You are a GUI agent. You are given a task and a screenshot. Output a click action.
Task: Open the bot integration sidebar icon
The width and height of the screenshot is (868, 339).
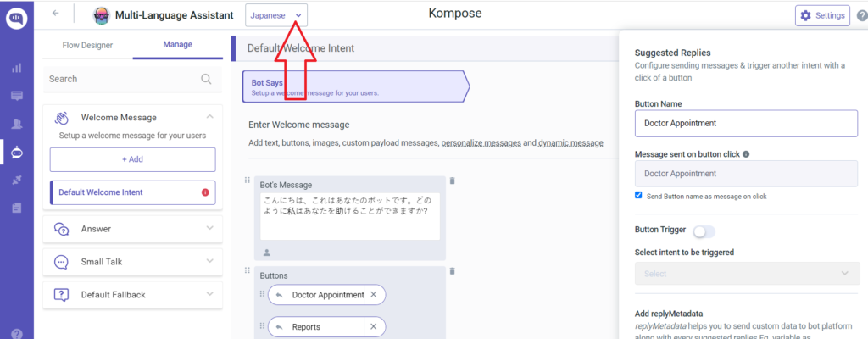(x=17, y=152)
